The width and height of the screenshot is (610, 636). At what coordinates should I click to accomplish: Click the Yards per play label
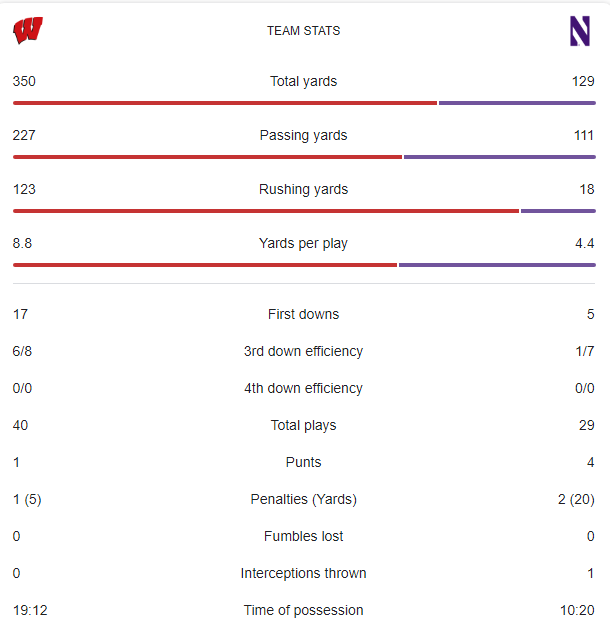pos(303,243)
